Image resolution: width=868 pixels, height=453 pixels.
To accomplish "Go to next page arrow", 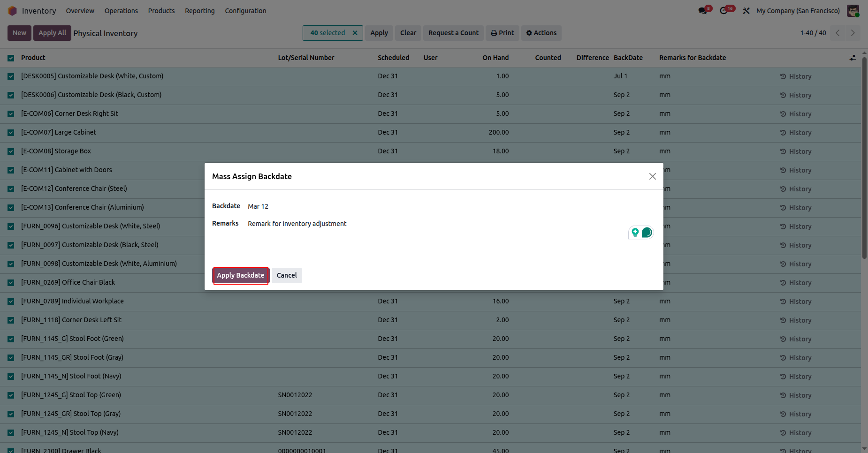I will [x=853, y=33].
